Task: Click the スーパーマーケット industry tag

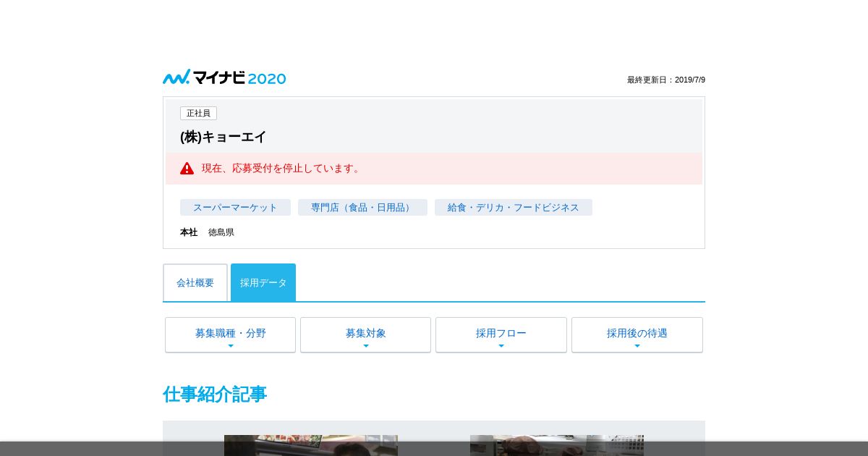Action: (x=235, y=208)
